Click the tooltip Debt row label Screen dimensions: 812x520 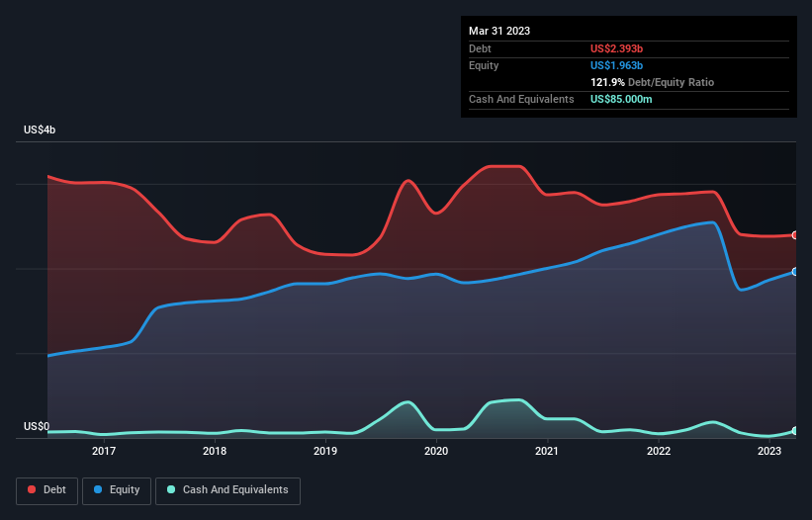[x=480, y=48]
